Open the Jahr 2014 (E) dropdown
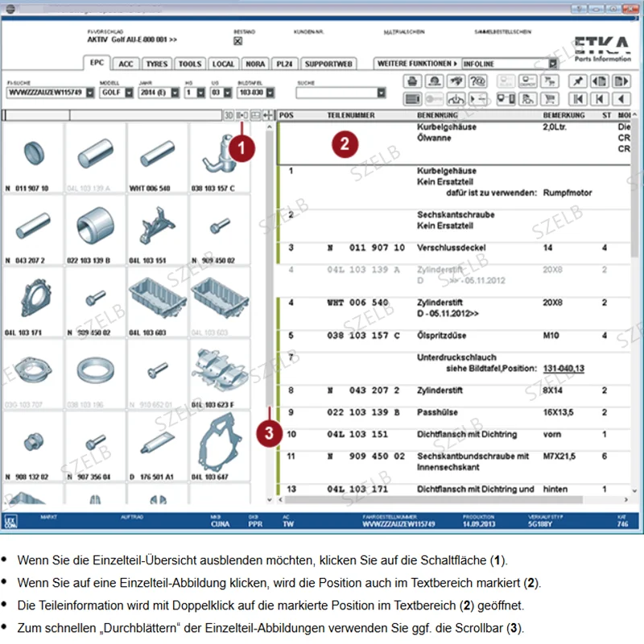644x644 pixels. point(175,93)
